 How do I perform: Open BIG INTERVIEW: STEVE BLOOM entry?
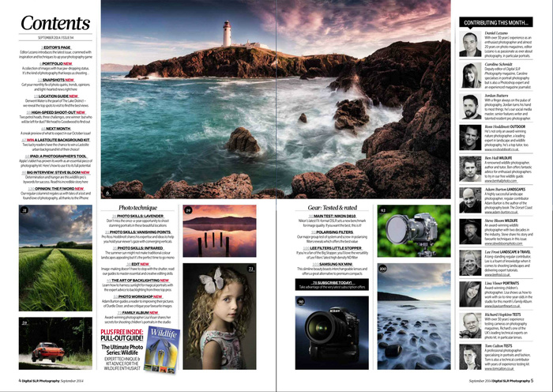56,172
